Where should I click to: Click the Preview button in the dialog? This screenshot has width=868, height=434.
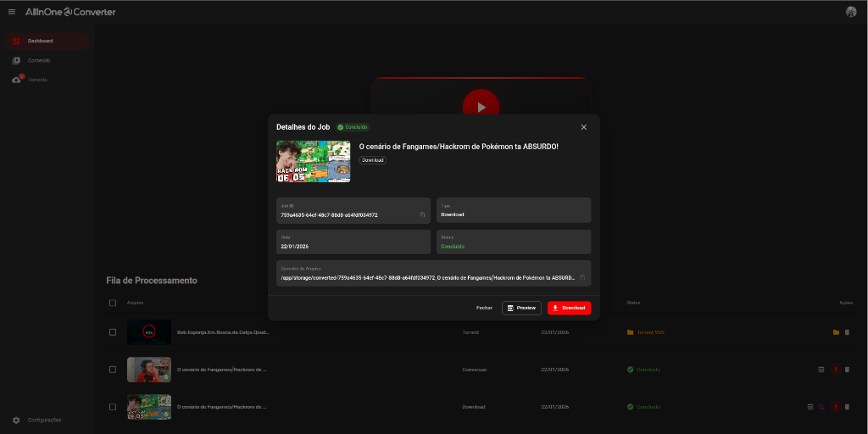point(521,308)
